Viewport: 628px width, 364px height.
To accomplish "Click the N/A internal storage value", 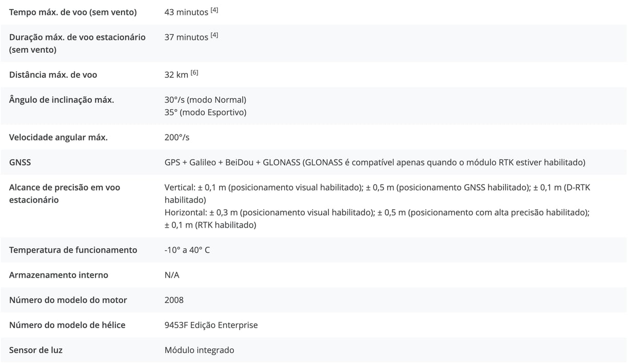I will 172,275.
